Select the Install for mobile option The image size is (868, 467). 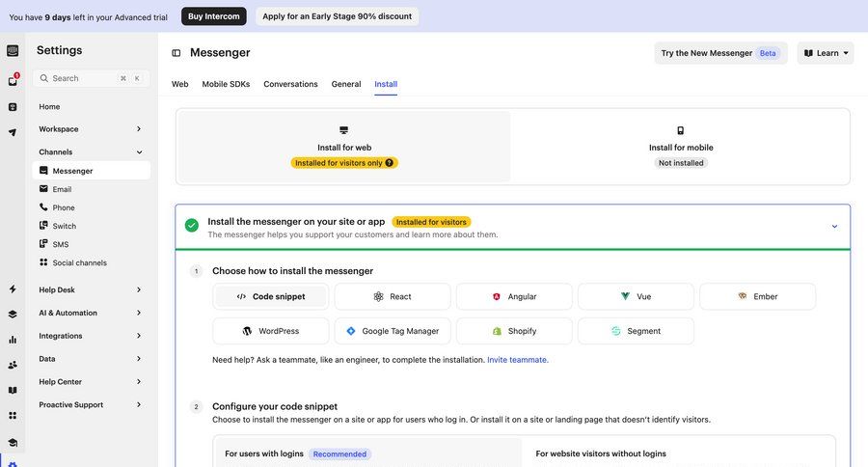[x=680, y=147]
